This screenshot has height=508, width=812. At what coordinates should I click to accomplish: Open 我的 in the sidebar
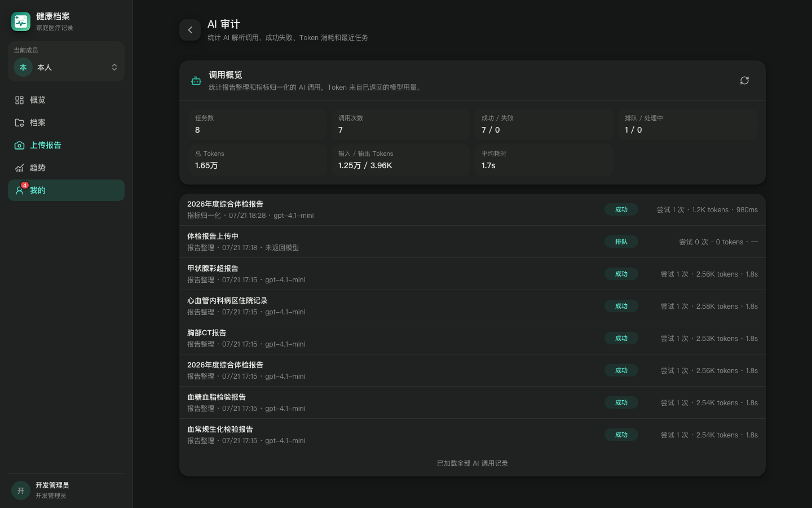tap(67, 190)
